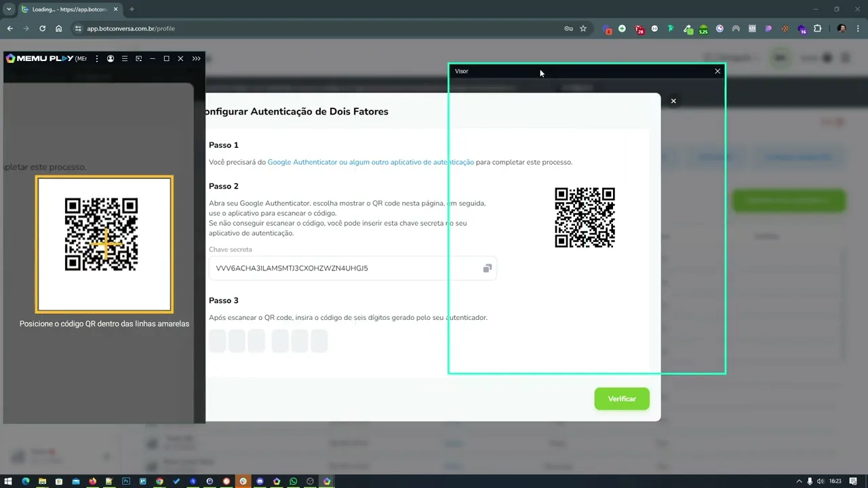Click the taskbar clock showing 16:23
Screen dimensions: 868x488
[835, 481]
